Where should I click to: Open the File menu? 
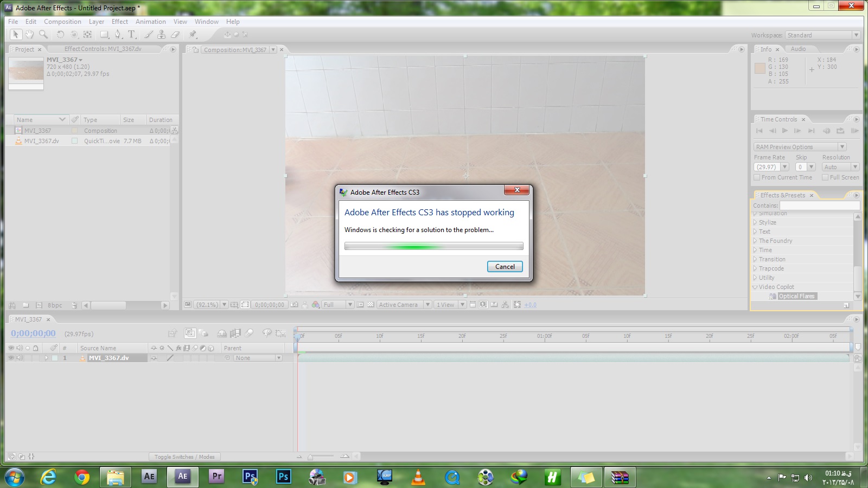pyautogui.click(x=13, y=22)
